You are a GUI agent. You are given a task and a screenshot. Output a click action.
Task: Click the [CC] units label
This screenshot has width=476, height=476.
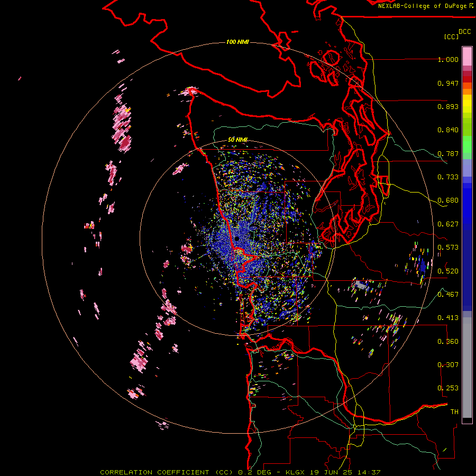pyautogui.click(x=451, y=36)
